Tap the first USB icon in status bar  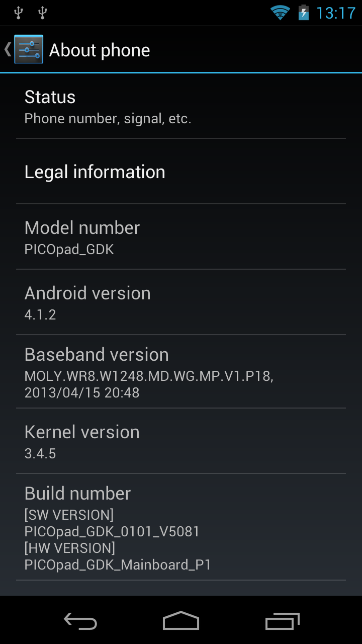tap(19, 13)
